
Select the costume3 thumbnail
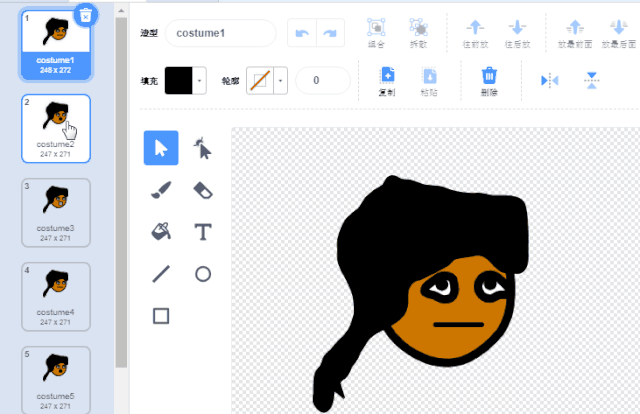click(x=56, y=211)
